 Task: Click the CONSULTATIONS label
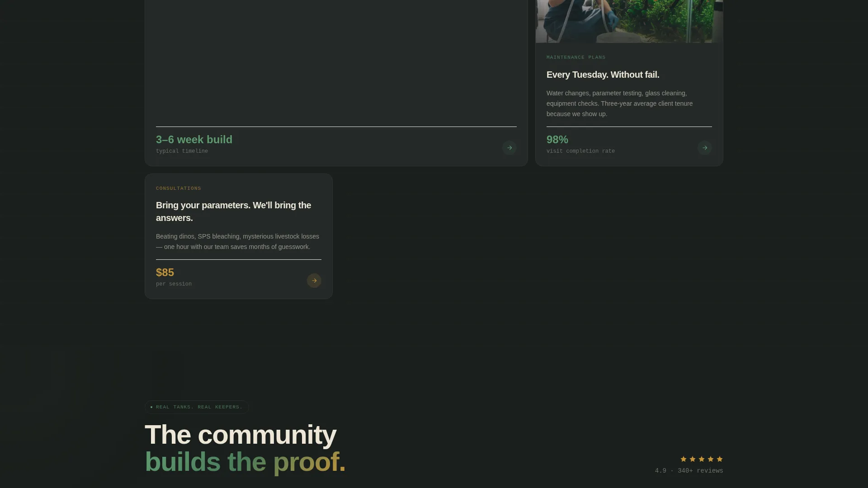(x=179, y=188)
